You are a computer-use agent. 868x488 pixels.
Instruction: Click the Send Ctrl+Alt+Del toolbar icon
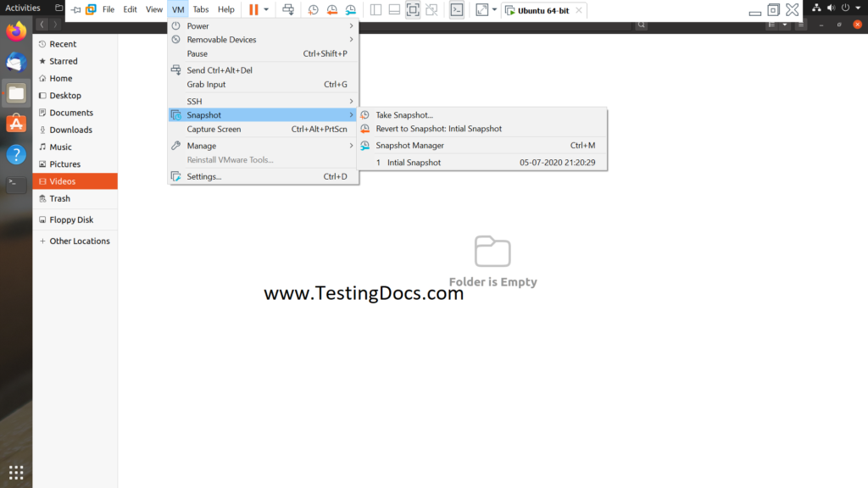coord(287,9)
